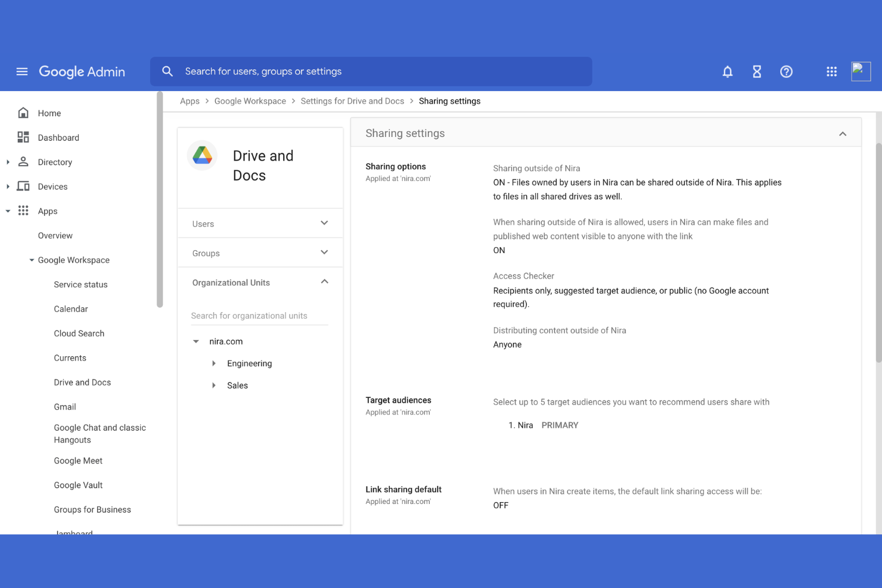Click the Nira PRIMARY target audience entry
Image resolution: width=882 pixels, height=588 pixels.
(544, 425)
